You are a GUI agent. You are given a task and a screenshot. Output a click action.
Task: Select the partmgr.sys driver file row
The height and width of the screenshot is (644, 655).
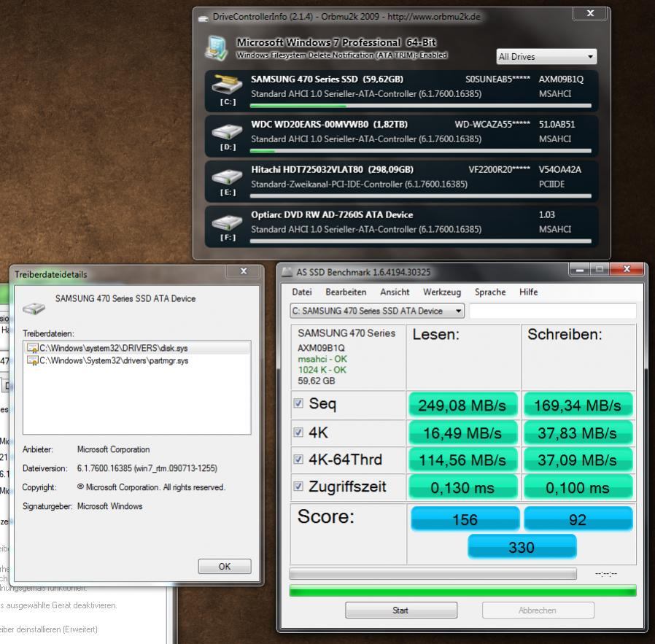coord(137,360)
